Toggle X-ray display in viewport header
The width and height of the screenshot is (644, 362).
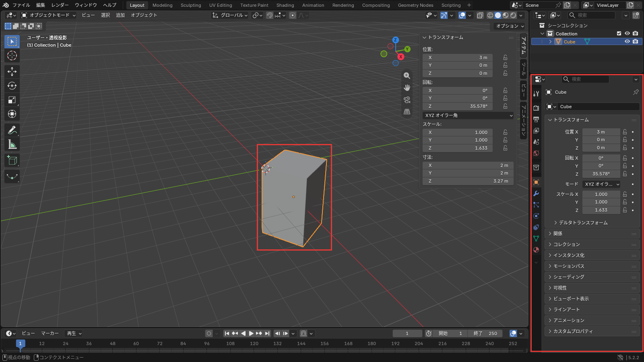point(480,15)
